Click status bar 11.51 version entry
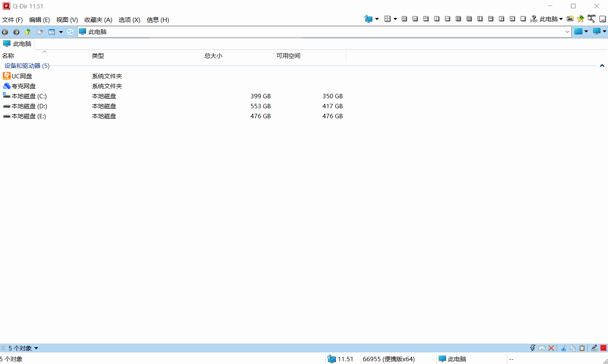 pyautogui.click(x=341, y=359)
